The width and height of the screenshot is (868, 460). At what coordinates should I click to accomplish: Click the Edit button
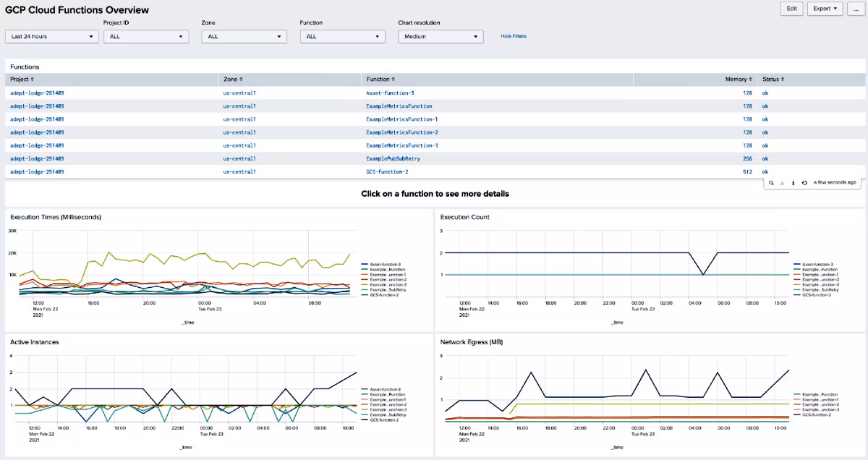[791, 9]
